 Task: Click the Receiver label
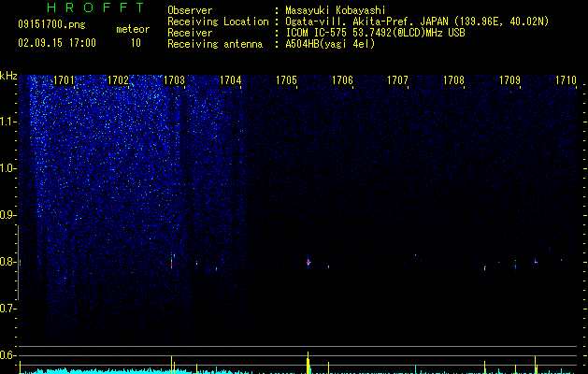pyautogui.click(x=190, y=33)
